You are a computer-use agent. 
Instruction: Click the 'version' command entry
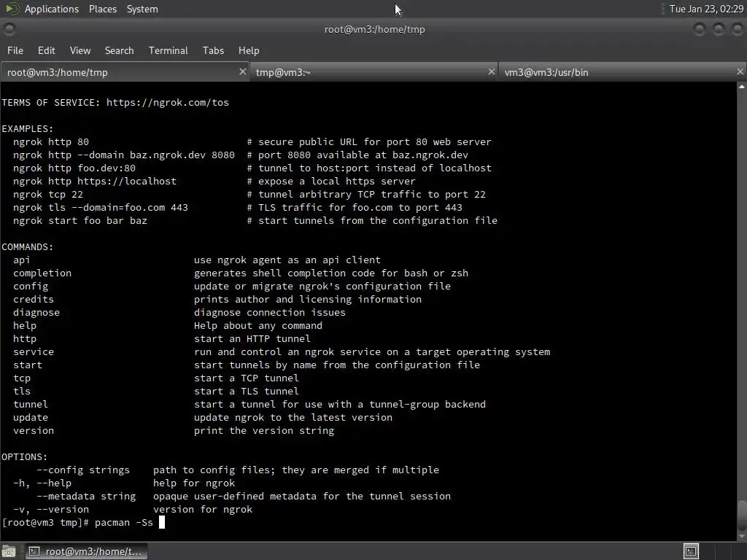(x=34, y=430)
